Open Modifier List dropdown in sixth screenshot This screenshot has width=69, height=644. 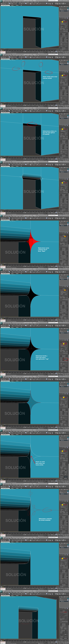[64, 278]
